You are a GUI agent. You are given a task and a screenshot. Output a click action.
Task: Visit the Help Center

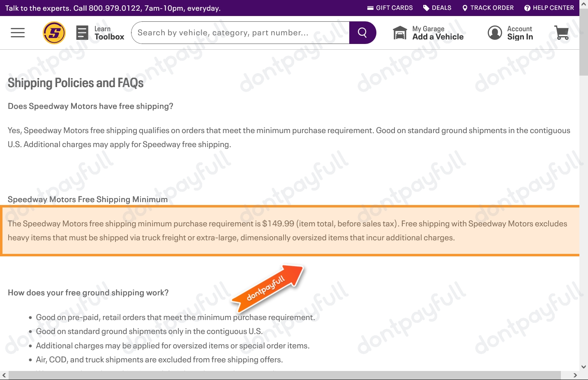click(549, 8)
